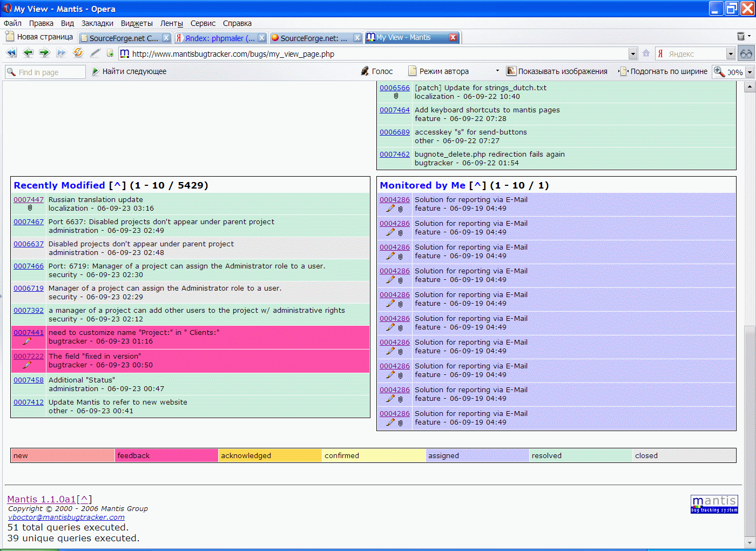
Task: Toggle Show images (Показывать изображения)
Action: point(557,71)
